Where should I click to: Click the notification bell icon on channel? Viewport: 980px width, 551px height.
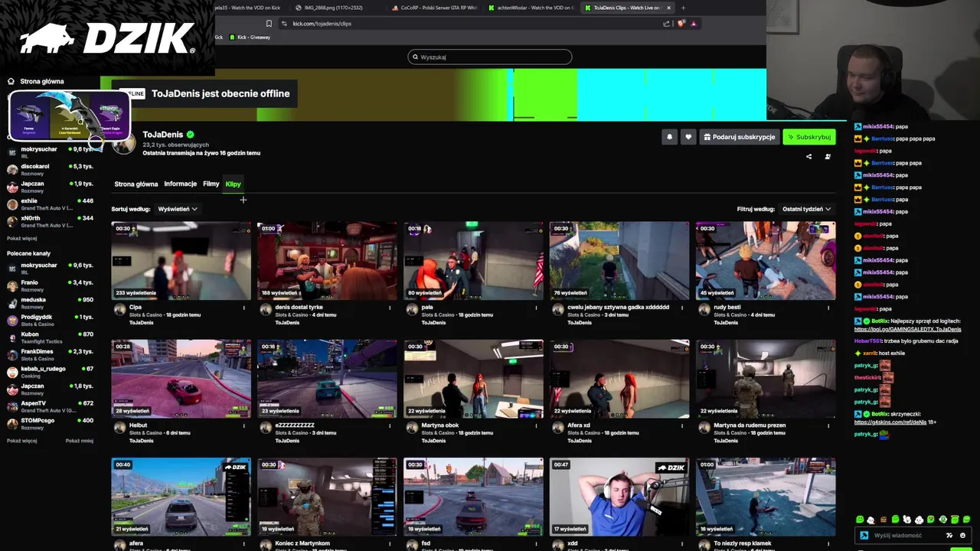pos(669,137)
